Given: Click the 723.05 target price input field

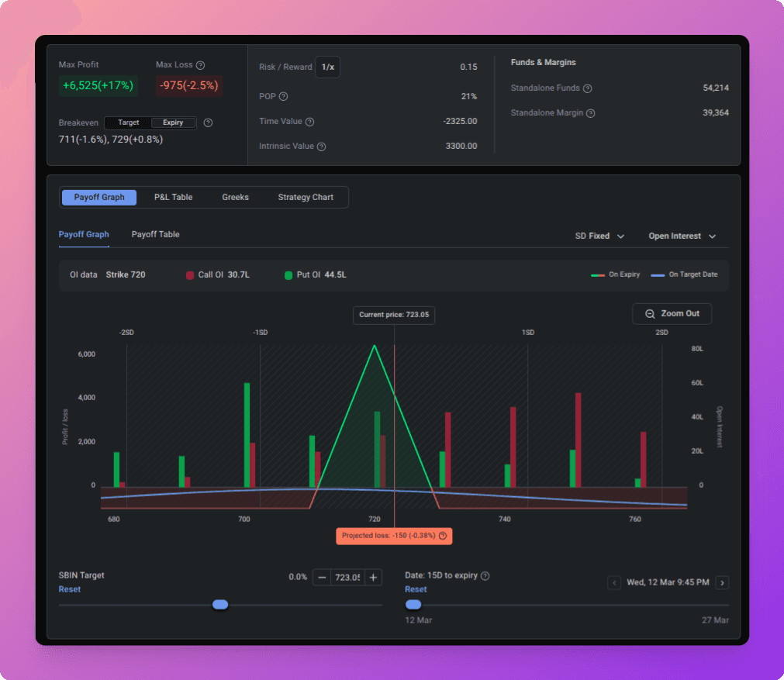Looking at the screenshot, I should click(x=347, y=578).
